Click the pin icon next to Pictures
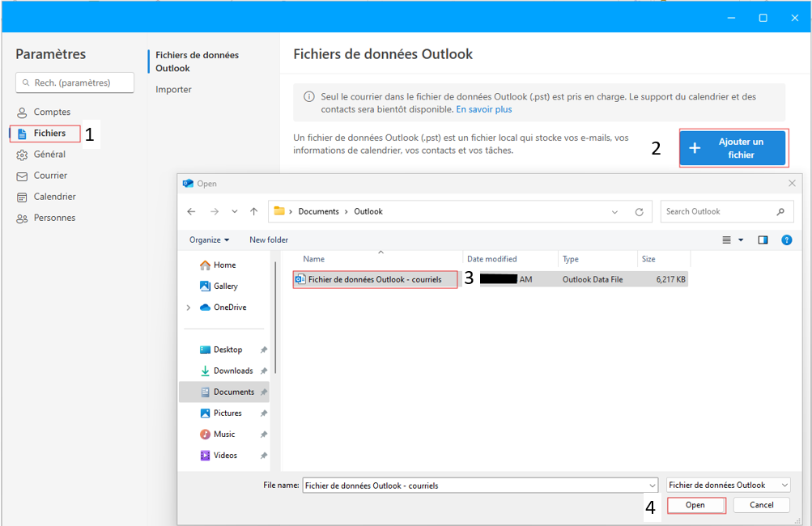The height and width of the screenshot is (526, 812). pyautogui.click(x=264, y=414)
